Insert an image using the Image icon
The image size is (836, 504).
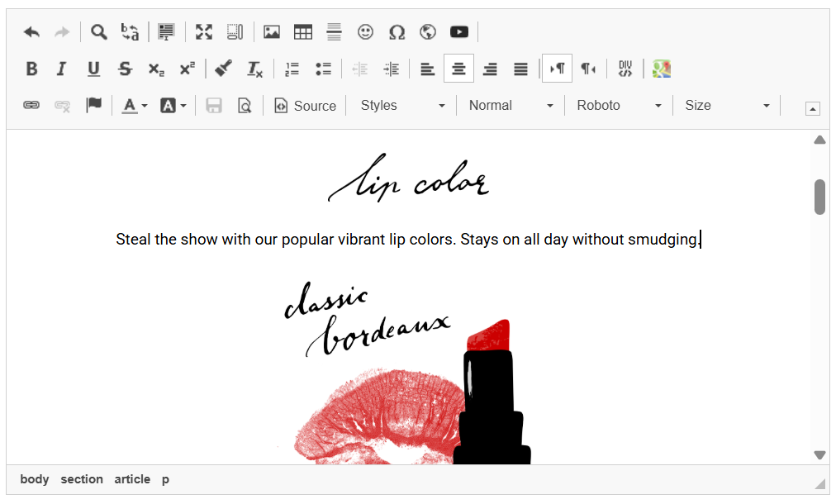tap(272, 32)
